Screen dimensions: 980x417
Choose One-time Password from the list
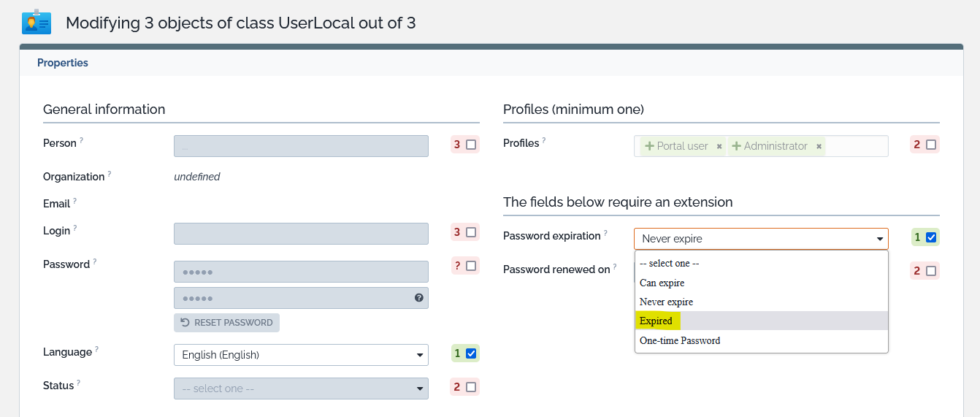click(680, 341)
